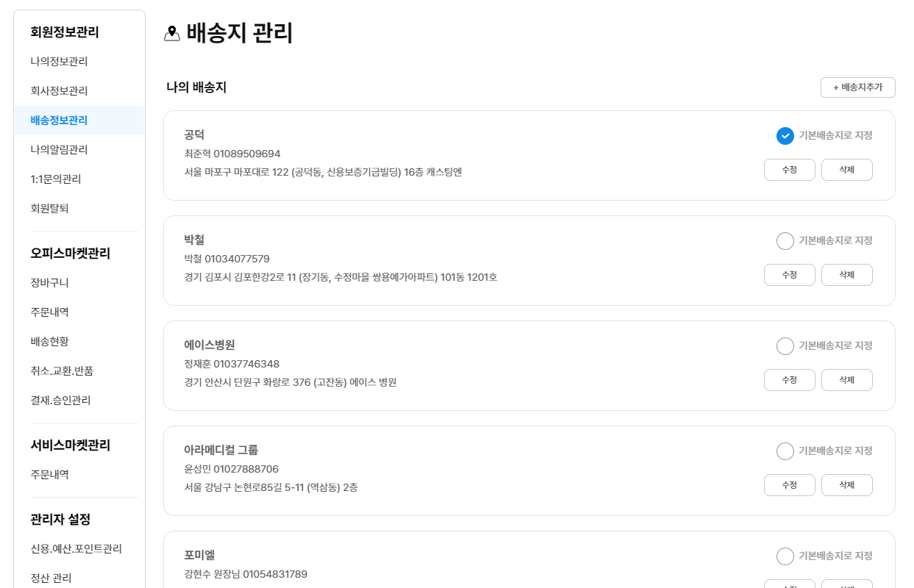Go to 신용.예산.포인트관리

point(76,549)
